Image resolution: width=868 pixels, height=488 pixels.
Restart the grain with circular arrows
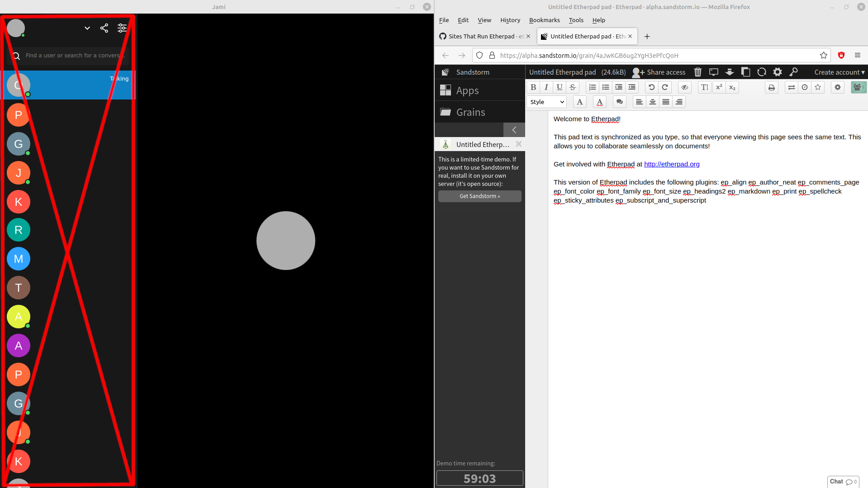(762, 72)
